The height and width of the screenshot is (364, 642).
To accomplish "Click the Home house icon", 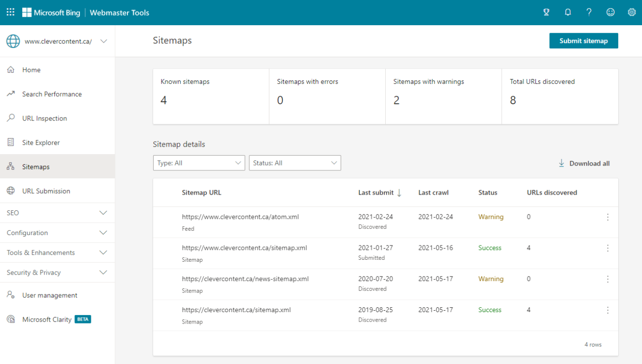I will 11,70.
